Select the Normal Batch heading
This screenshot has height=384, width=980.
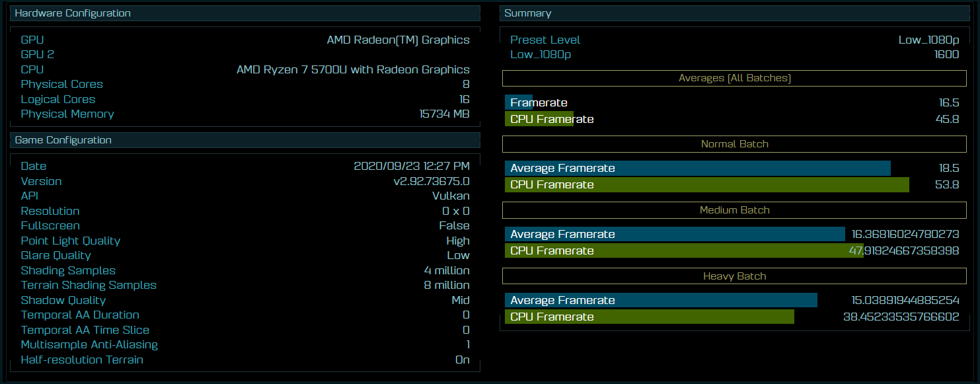734,144
